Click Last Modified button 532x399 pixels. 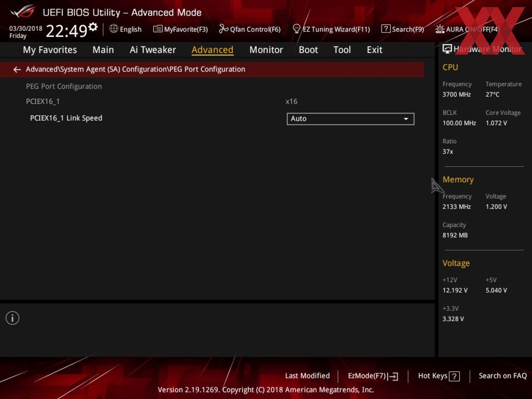tap(307, 376)
